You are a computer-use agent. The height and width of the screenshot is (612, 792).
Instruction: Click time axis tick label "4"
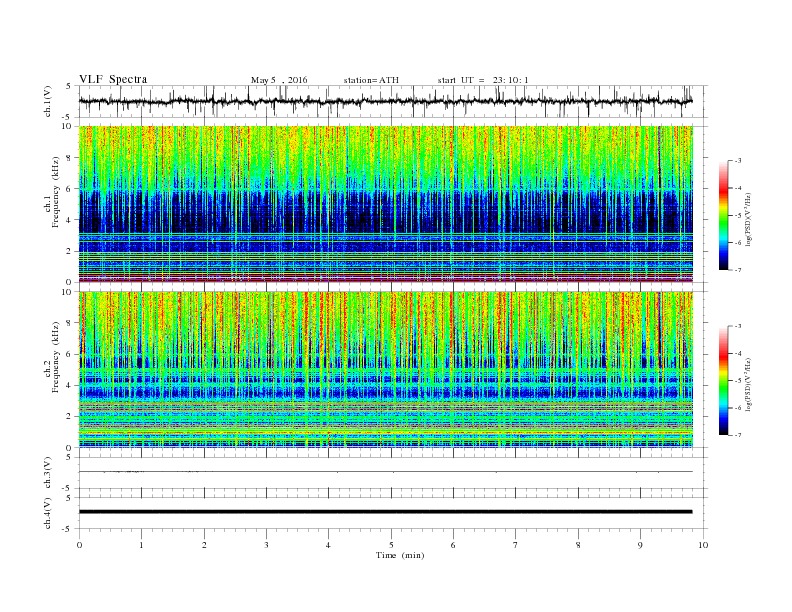click(x=328, y=545)
